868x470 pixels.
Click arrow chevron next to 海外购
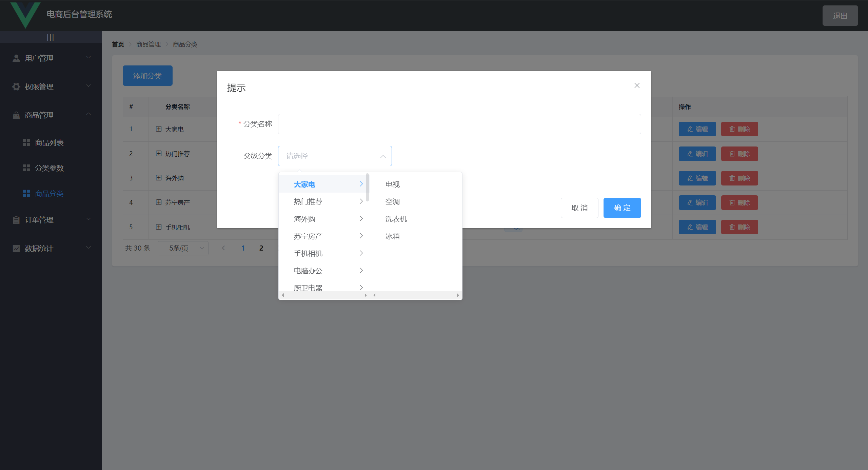pyautogui.click(x=361, y=218)
